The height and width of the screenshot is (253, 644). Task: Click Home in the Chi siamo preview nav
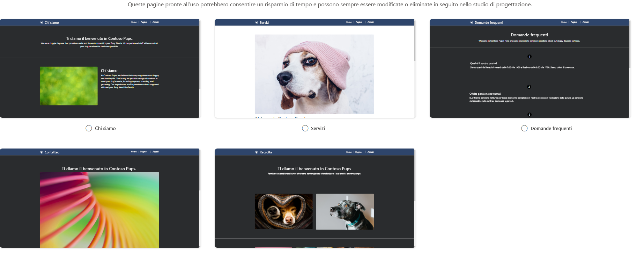click(x=134, y=22)
